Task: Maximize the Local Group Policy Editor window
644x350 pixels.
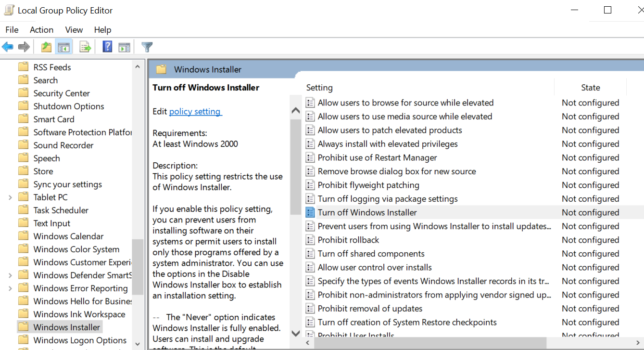Action: click(x=607, y=10)
